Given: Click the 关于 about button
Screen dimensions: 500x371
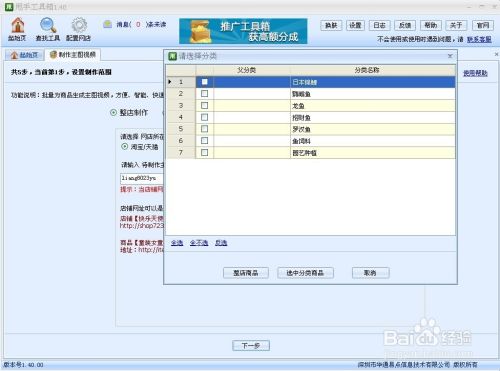Looking at the screenshot, I should (456, 25).
